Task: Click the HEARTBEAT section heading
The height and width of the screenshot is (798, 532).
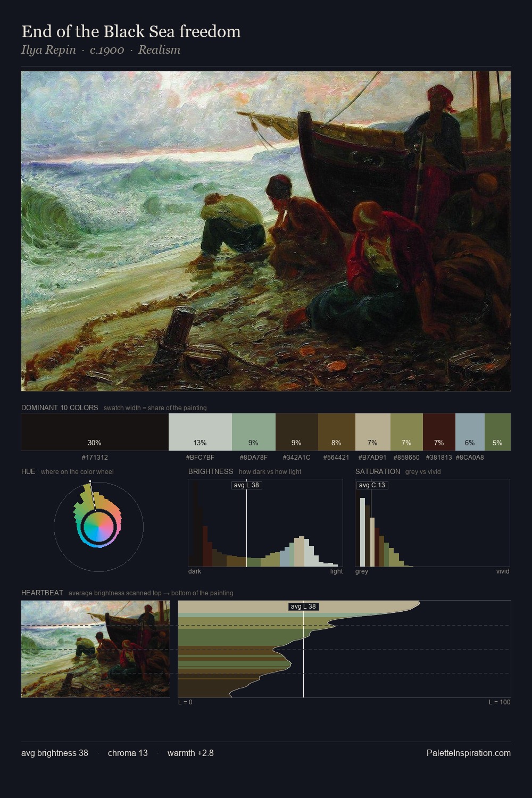Action: 42,593
